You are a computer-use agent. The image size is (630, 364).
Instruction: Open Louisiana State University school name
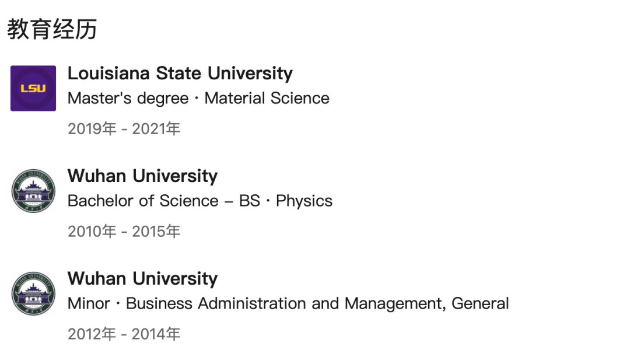pyautogui.click(x=180, y=73)
